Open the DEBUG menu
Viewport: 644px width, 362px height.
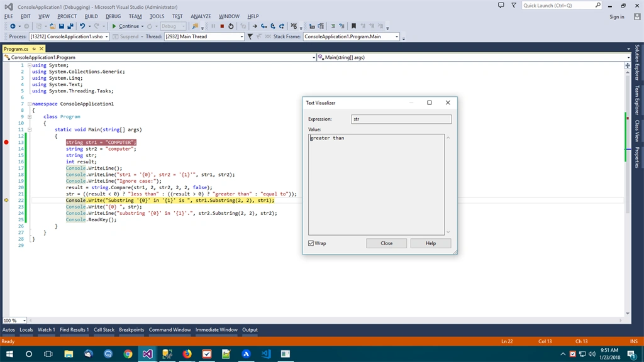pyautogui.click(x=113, y=16)
